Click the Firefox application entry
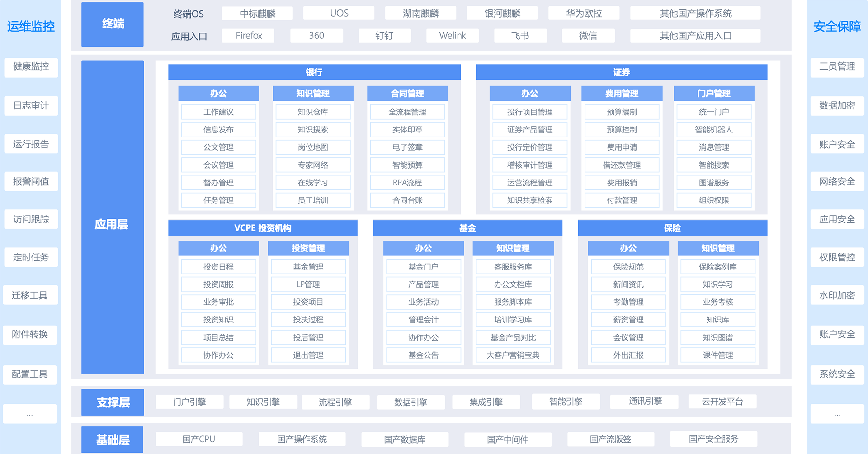Viewport: 868px width, 454px height. [x=248, y=36]
